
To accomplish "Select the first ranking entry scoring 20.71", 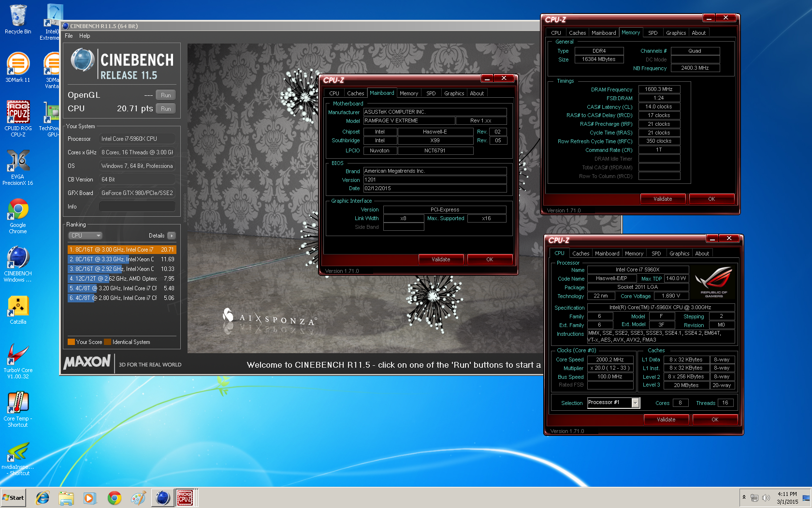I will (122, 250).
